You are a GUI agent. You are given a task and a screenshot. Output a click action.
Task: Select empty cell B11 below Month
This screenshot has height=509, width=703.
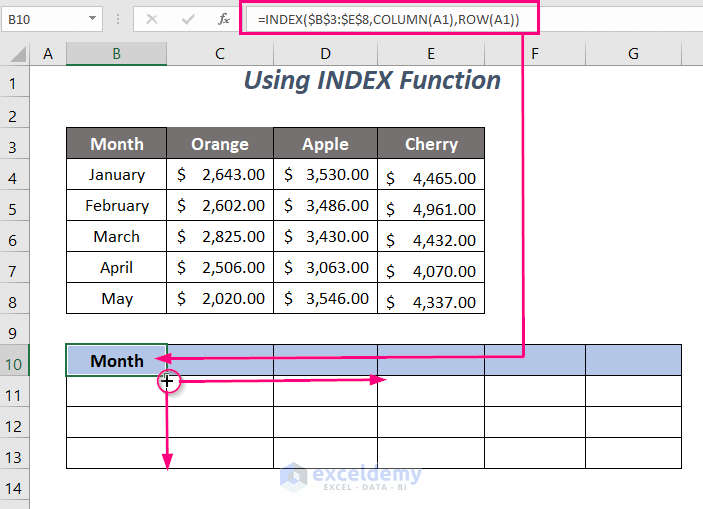[117, 391]
